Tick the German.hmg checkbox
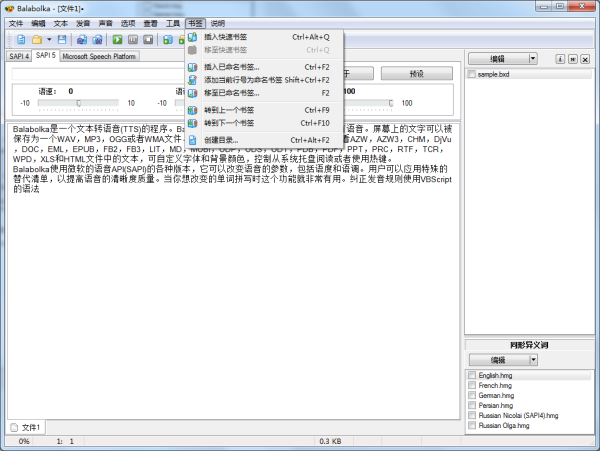This screenshot has height=451, width=600. [x=472, y=395]
